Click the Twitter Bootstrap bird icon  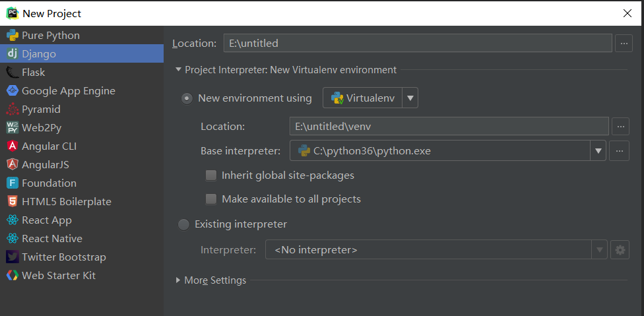pyautogui.click(x=13, y=257)
